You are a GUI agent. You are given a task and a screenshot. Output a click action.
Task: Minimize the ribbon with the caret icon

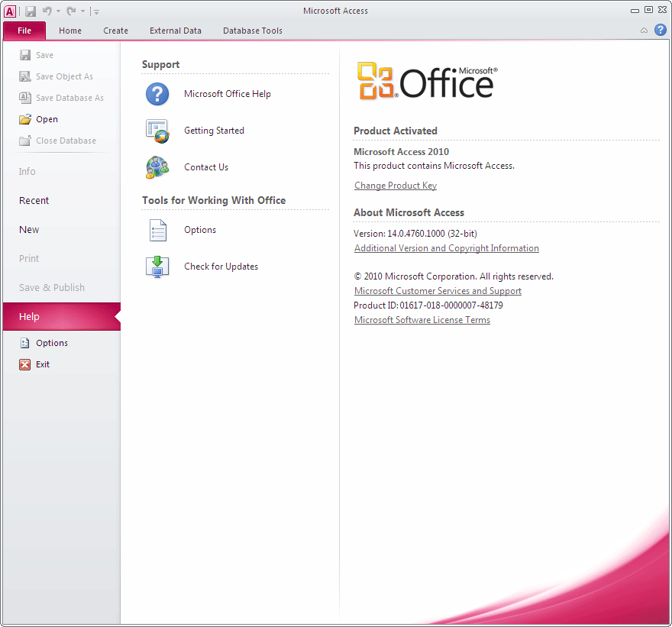644,31
